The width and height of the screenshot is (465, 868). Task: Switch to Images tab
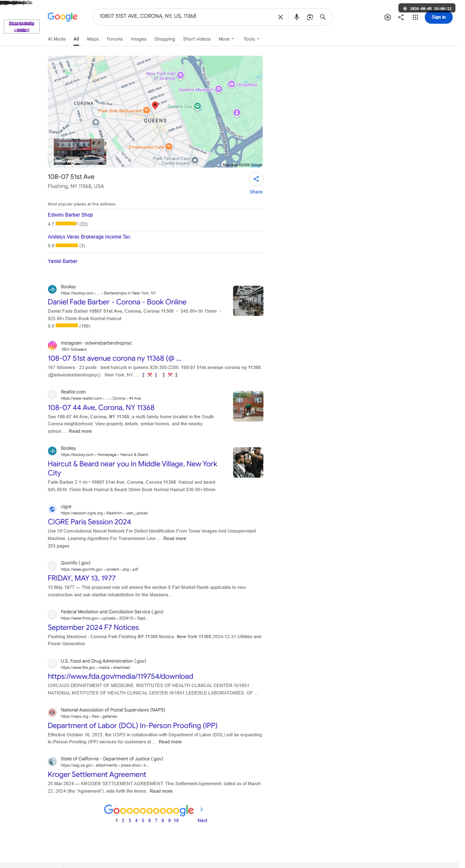point(139,39)
